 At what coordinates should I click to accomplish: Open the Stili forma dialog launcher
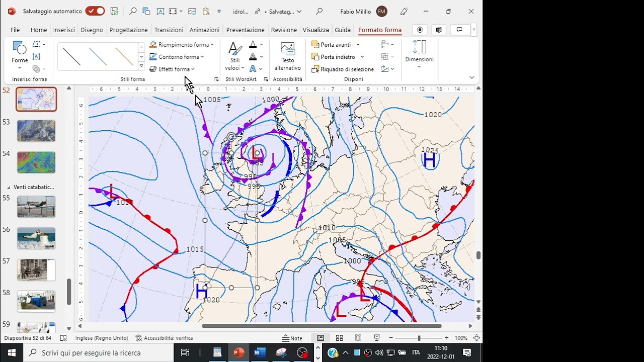coord(216,79)
